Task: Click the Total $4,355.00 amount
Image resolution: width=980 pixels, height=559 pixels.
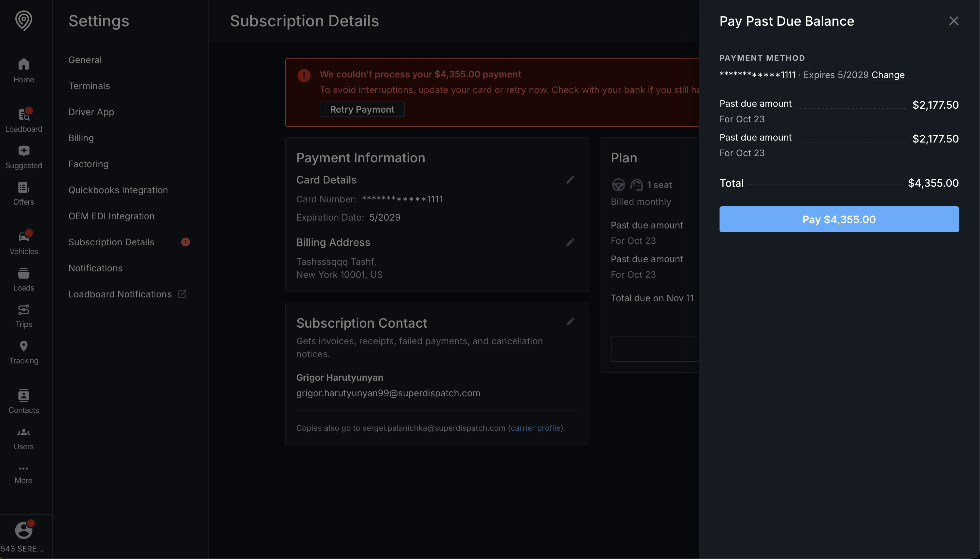Action: pos(933,183)
